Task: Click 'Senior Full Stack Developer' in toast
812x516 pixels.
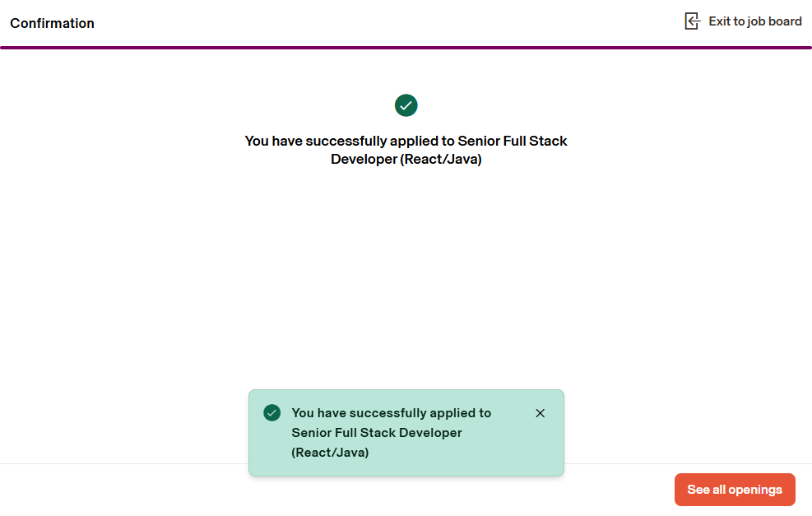Action: click(377, 433)
